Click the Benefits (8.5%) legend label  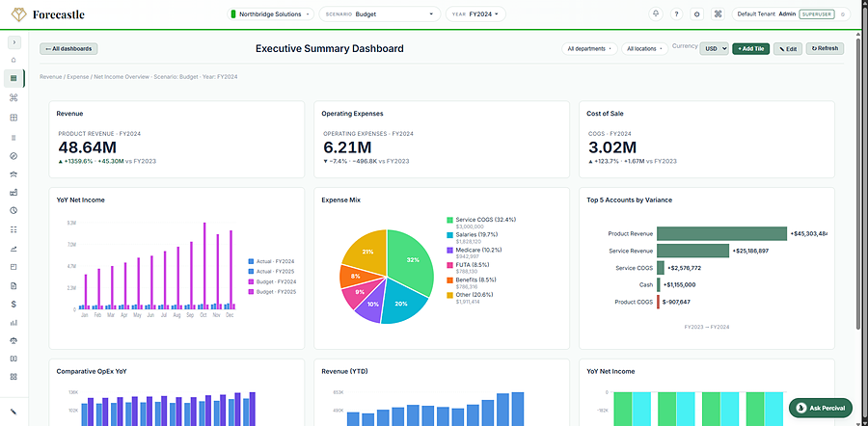tap(476, 280)
